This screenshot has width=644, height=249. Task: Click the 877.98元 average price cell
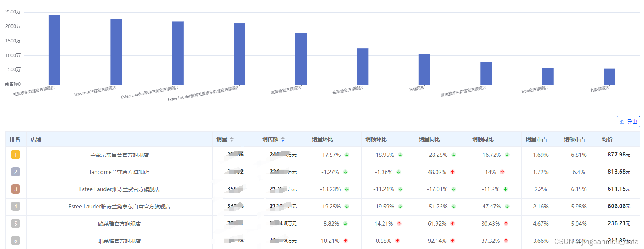click(x=619, y=155)
